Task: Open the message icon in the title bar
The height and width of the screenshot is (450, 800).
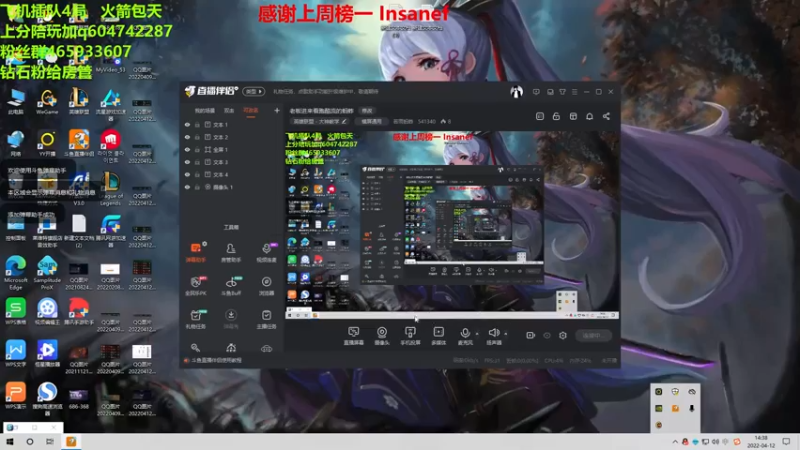Action: (x=536, y=92)
